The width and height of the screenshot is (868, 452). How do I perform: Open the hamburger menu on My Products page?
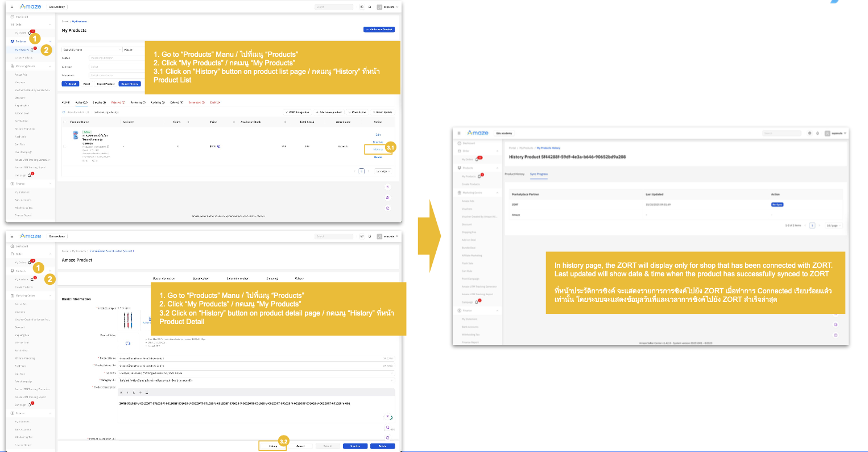tap(12, 7)
